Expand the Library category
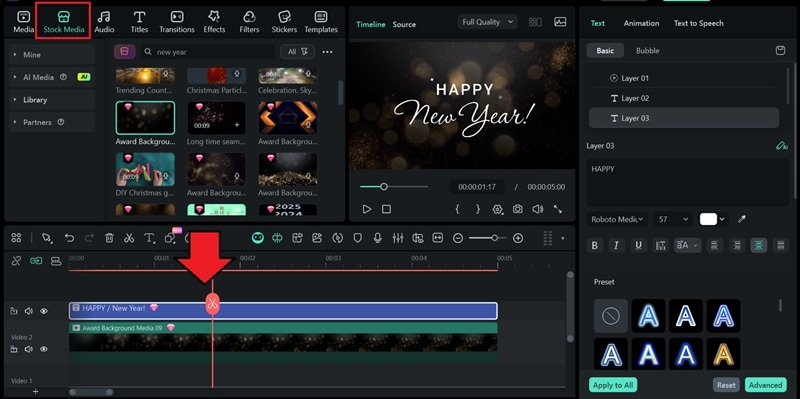The width and height of the screenshot is (800, 399). pyautogui.click(x=52, y=99)
